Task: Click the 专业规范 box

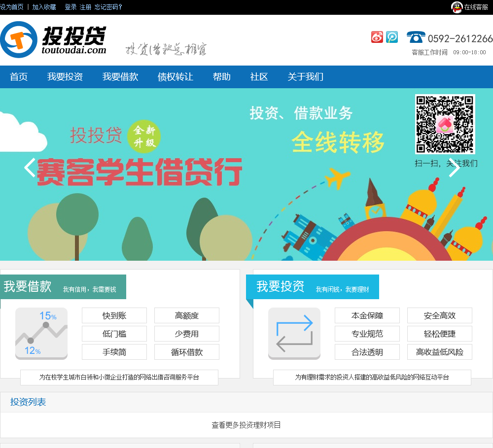Action: (367, 334)
